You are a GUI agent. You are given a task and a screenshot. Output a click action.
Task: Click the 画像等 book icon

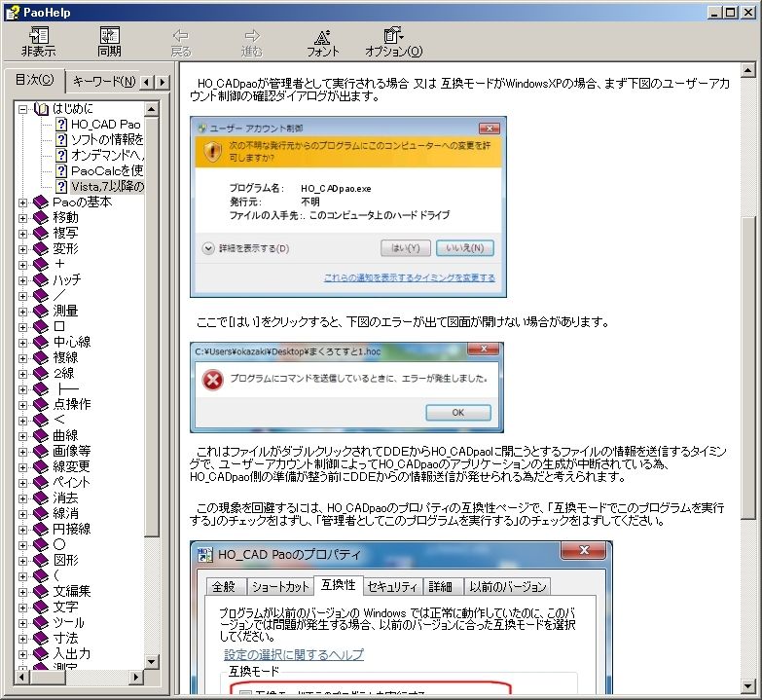[40, 452]
